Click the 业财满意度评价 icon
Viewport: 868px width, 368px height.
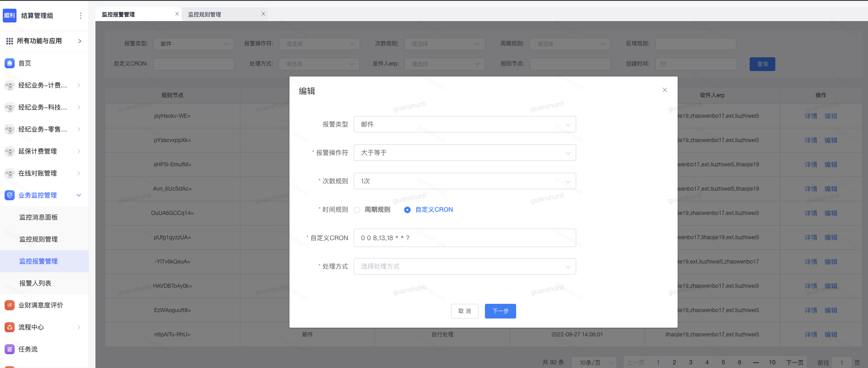10,305
